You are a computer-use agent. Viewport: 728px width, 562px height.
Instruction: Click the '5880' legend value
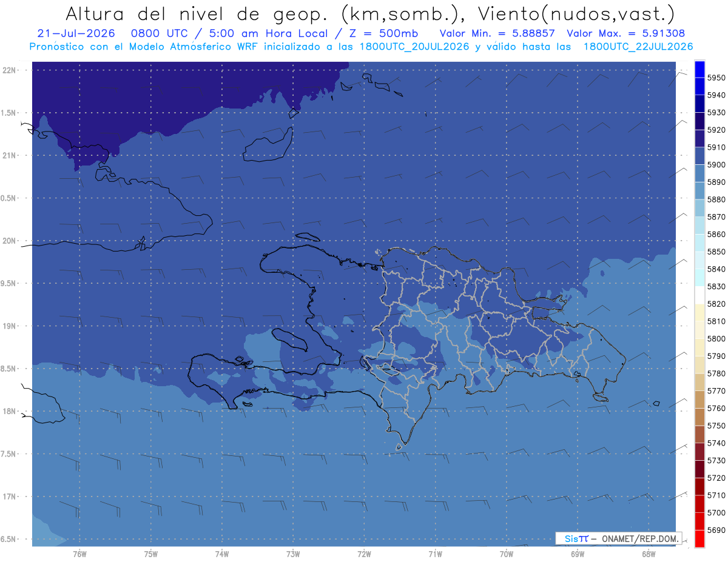pos(715,199)
